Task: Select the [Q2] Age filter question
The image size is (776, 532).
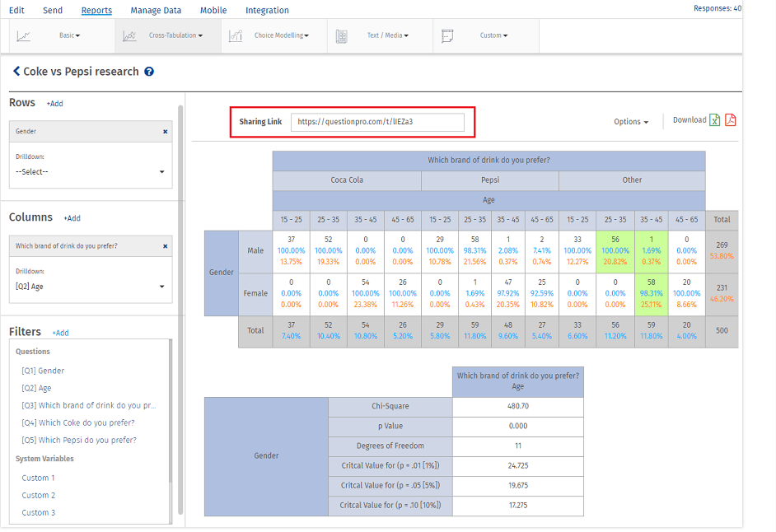Action: tap(36, 388)
